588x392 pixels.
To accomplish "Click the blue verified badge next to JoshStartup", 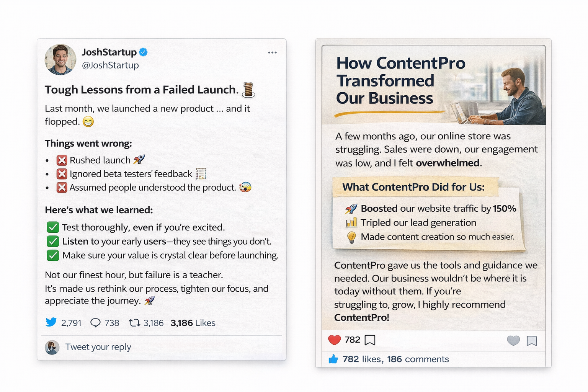I will click(x=143, y=52).
